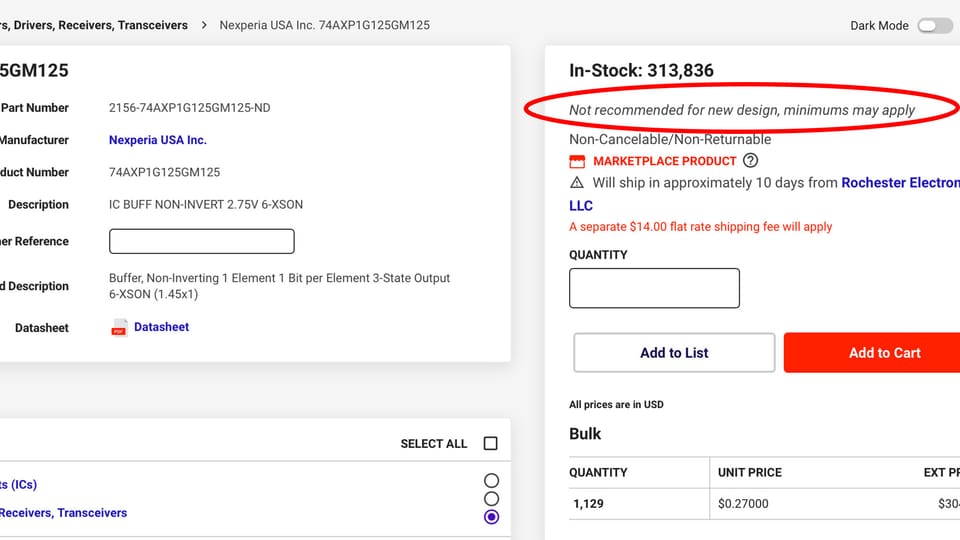Select the radio button for the ICs row
This screenshot has width=960, height=540.
click(x=491, y=481)
